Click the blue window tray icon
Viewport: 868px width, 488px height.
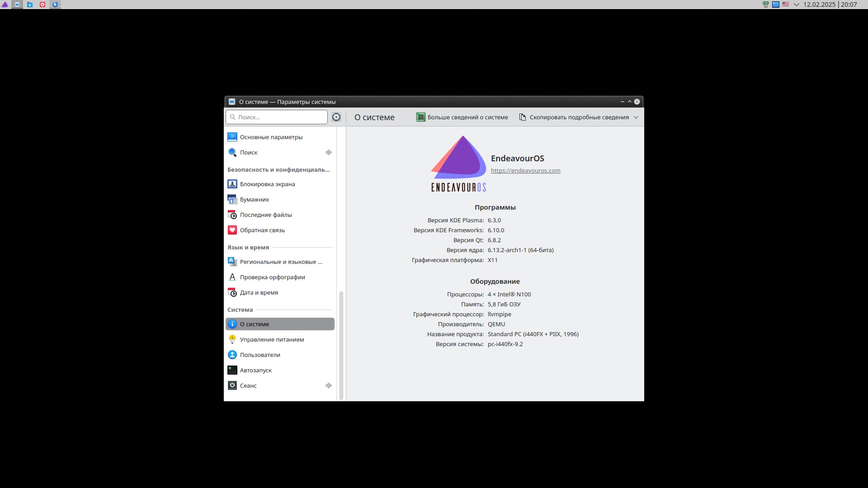[776, 5]
